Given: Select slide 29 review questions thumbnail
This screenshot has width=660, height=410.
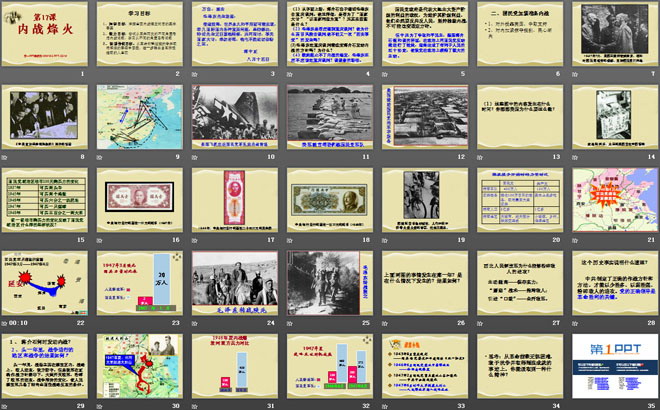Looking at the screenshot, I should [45, 366].
